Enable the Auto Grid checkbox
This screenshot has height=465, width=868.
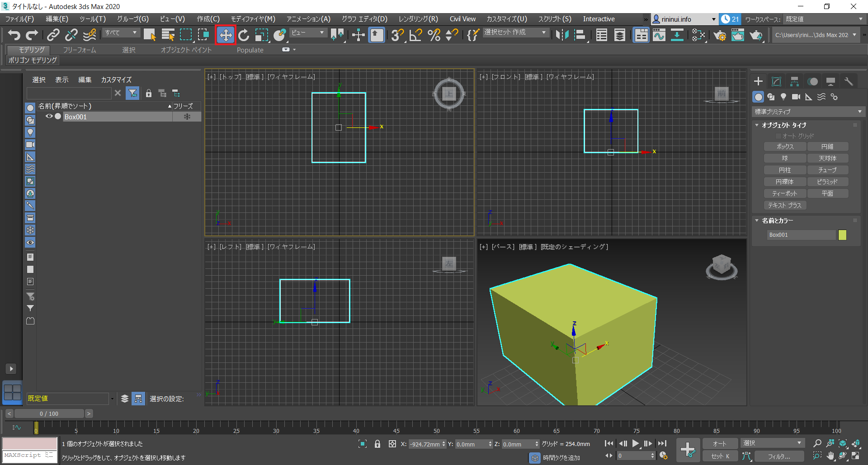[778, 136]
